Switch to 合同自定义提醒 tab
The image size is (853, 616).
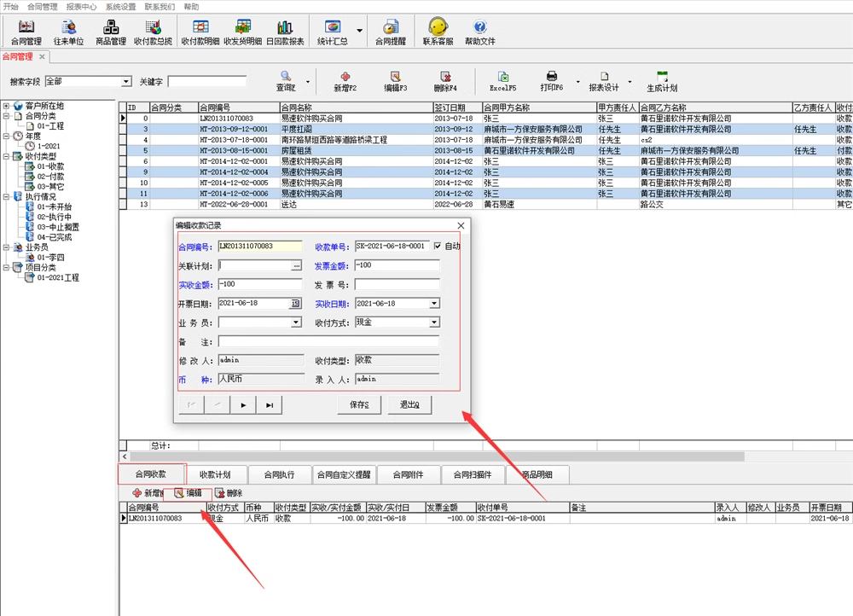344,474
